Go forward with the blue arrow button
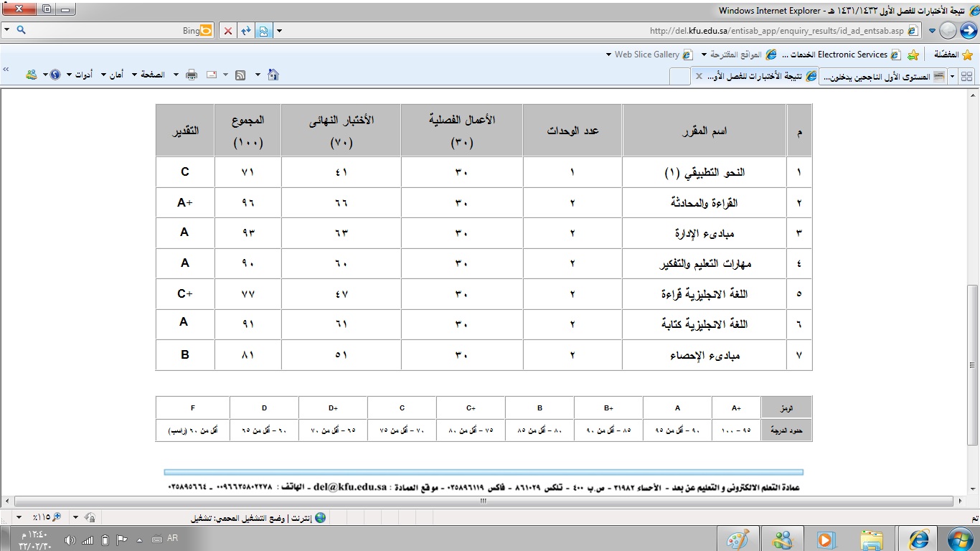 pyautogui.click(x=969, y=30)
